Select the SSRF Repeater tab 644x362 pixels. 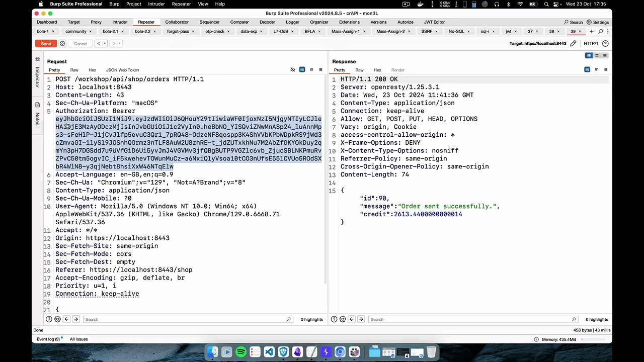[427, 32]
